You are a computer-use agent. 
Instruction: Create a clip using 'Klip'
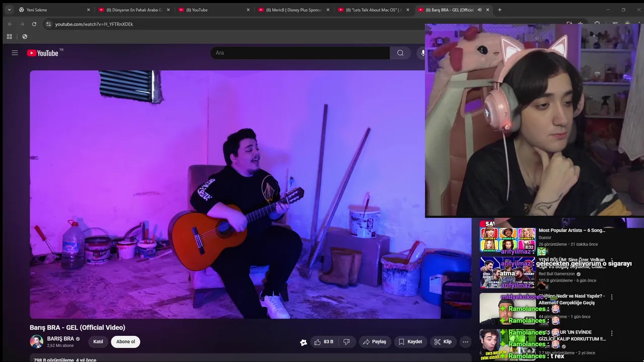click(x=443, y=342)
